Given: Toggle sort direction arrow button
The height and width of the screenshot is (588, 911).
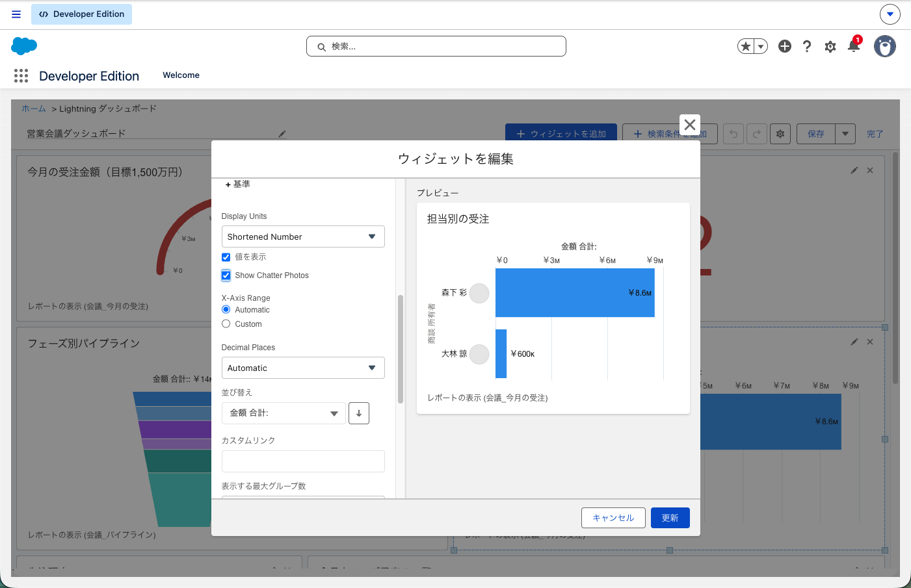Looking at the screenshot, I should coord(359,413).
